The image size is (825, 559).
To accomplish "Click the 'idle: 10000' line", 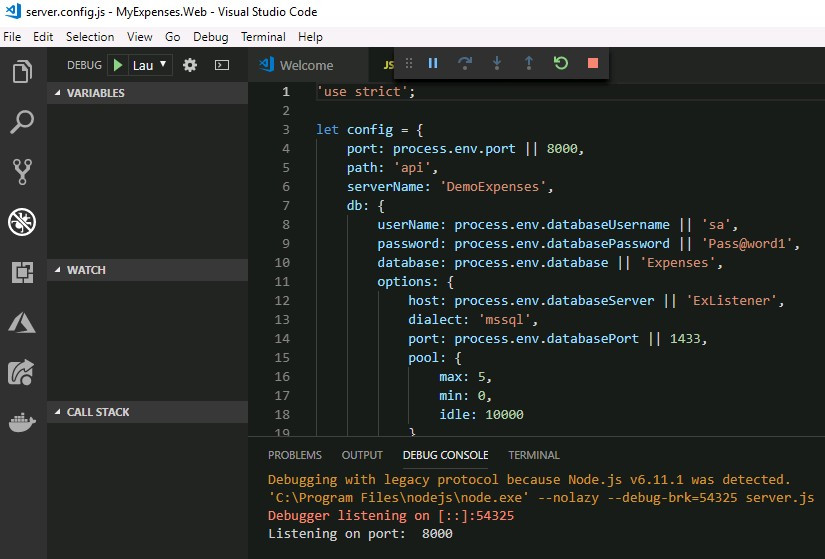I will click(x=481, y=414).
